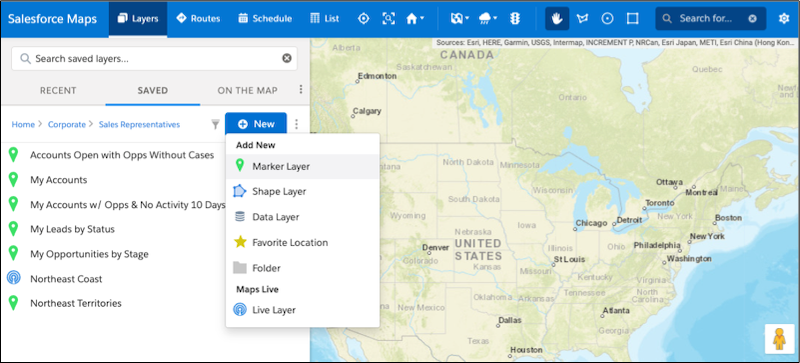Click the zoom-to-fit search frame icon
The width and height of the screenshot is (800, 363).
pos(389,19)
